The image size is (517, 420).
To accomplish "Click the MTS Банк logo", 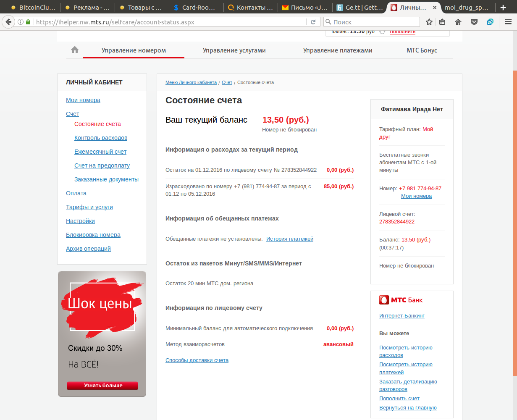I will (401, 300).
